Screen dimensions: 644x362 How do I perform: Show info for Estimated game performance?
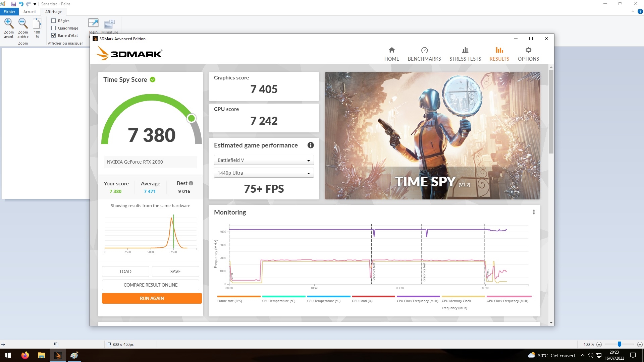[x=311, y=145]
